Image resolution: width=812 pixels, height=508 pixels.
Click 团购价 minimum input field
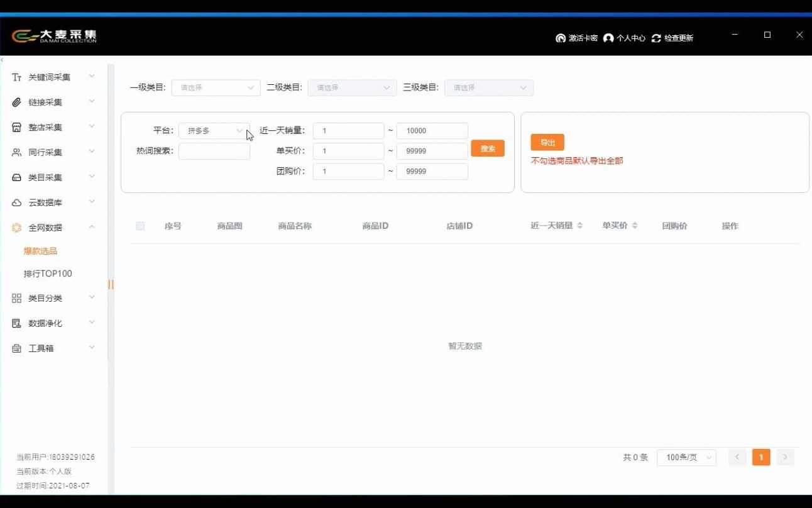(x=349, y=172)
